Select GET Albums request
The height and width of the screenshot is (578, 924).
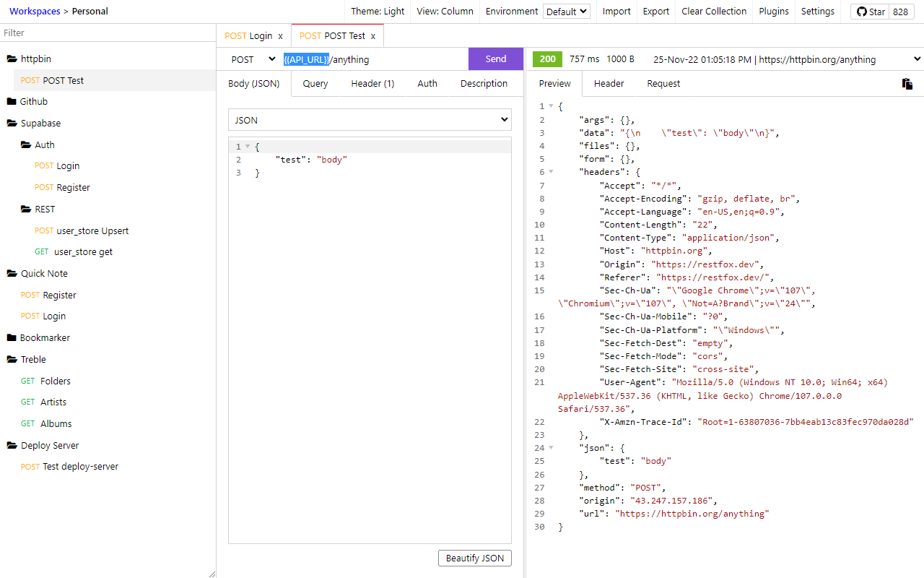click(46, 424)
